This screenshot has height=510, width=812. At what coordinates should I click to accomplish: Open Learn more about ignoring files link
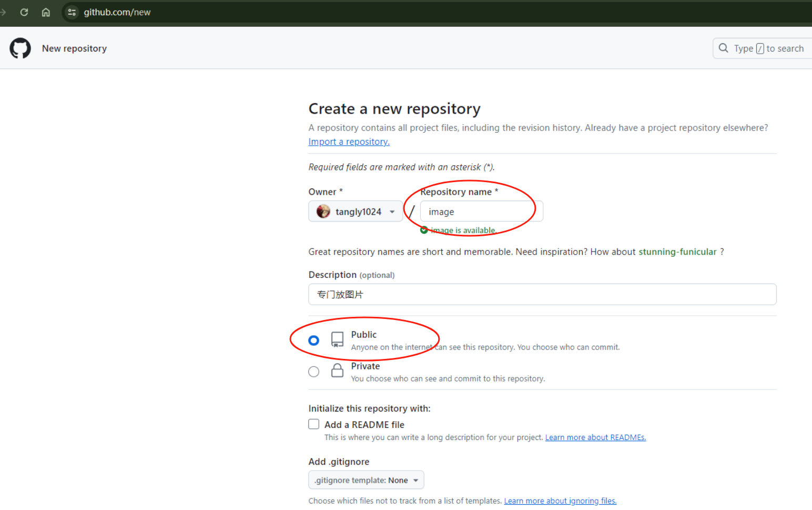(x=560, y=501)
